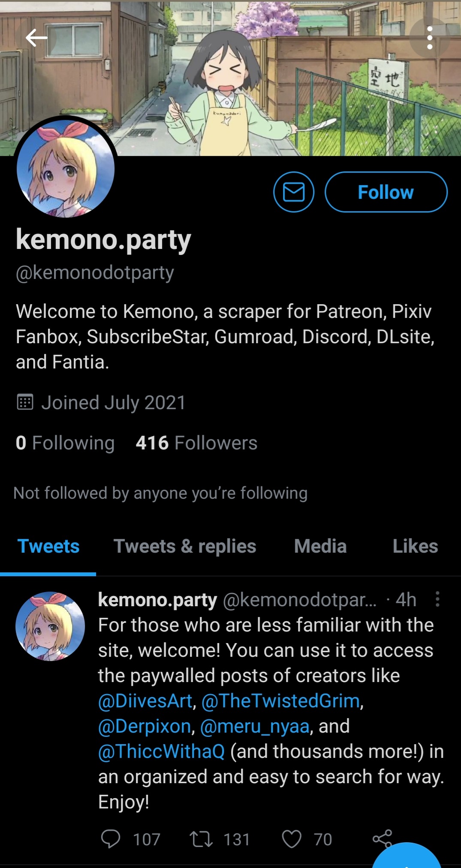Switch to Tweets & replies tab

coord(185,546)
